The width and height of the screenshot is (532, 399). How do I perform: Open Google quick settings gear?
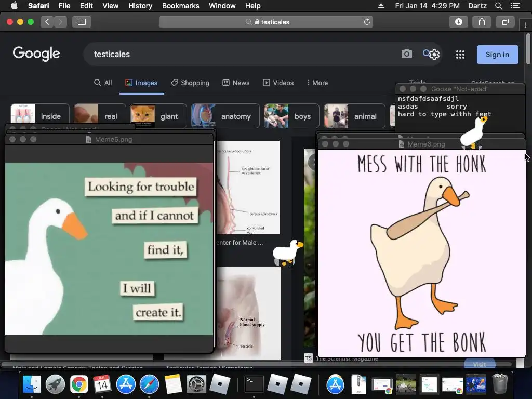(435, 54)
